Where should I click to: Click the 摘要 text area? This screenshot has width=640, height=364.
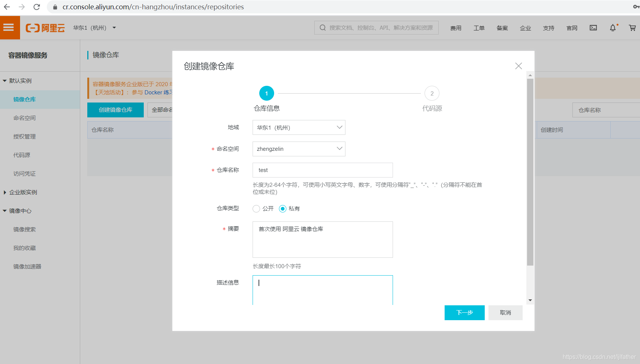click(x=322, y=240)
